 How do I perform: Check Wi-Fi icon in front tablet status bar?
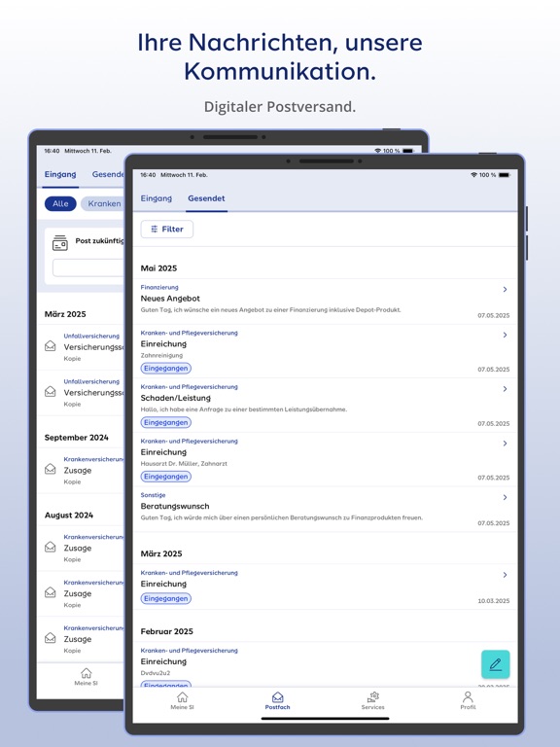(473, 175)
